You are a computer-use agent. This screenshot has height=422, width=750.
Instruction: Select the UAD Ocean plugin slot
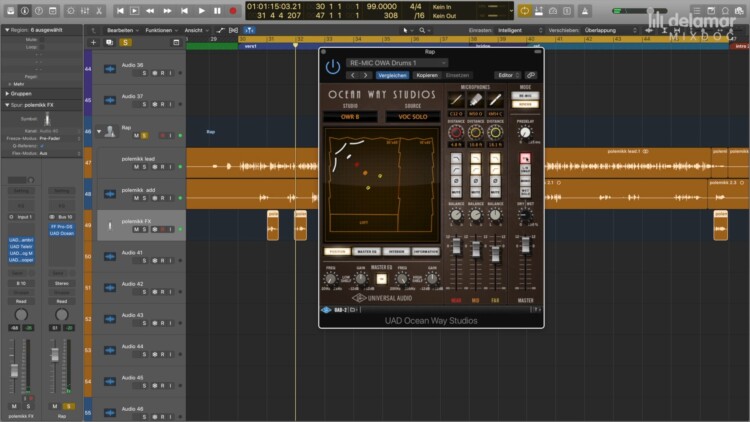[62, 233]
